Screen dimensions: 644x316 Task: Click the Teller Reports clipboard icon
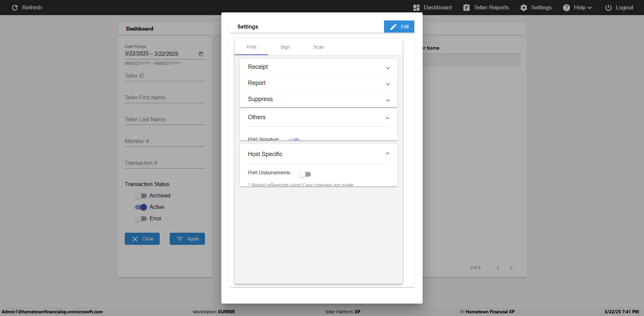coord(466,7)
